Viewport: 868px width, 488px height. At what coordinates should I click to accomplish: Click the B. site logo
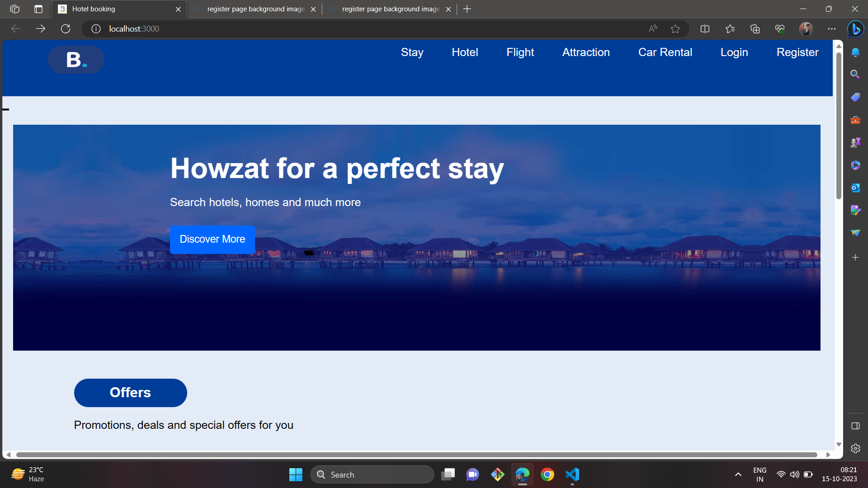[76, 60]
